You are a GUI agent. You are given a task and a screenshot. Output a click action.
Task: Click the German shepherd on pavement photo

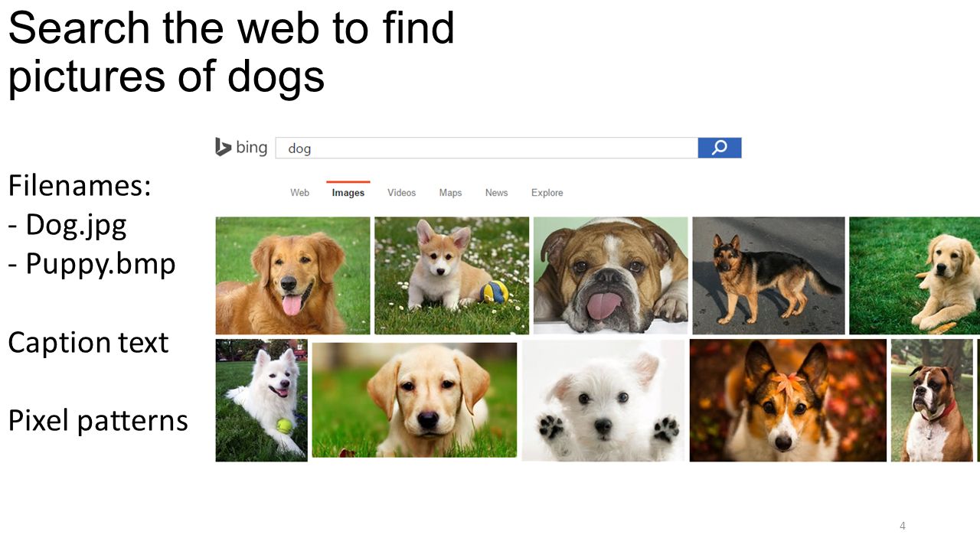pyautogui.click(x=769, y=275)
